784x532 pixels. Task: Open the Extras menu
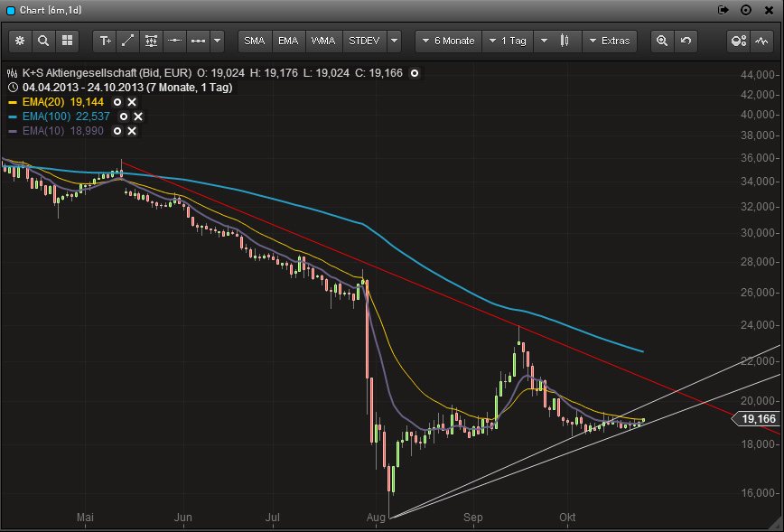pyautogui.click(x=610, y=41)
